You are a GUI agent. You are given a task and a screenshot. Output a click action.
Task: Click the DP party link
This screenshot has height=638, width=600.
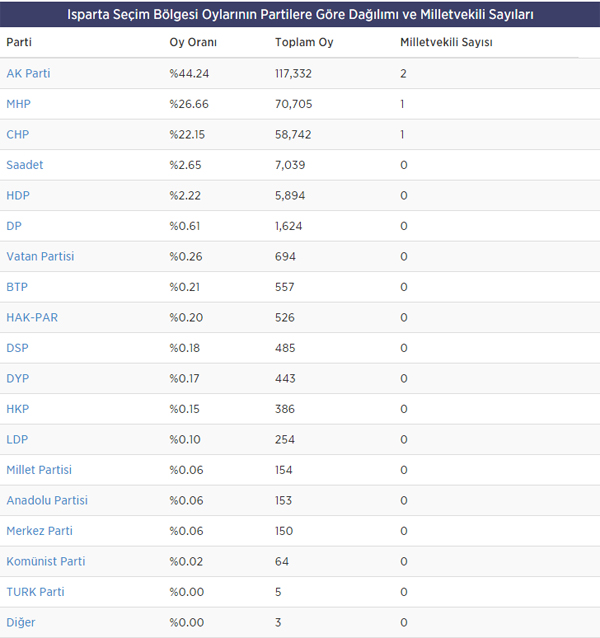pos(14,226)
